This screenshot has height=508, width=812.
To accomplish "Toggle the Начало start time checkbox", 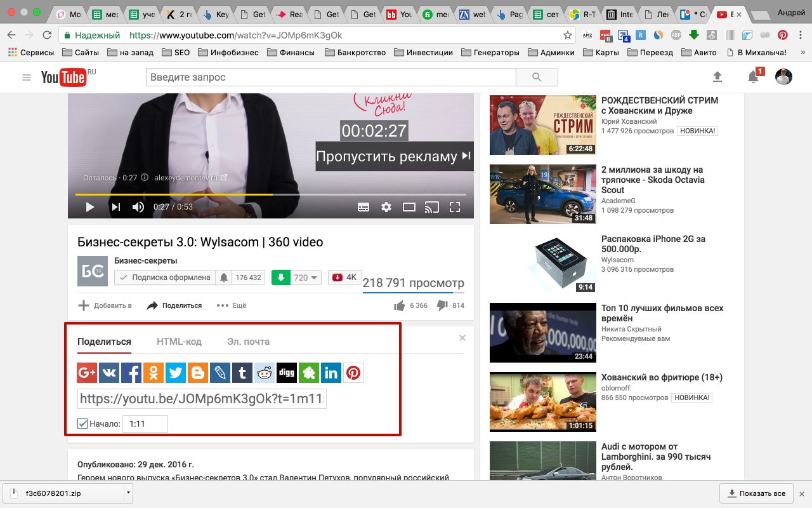I will click(82, 424).
